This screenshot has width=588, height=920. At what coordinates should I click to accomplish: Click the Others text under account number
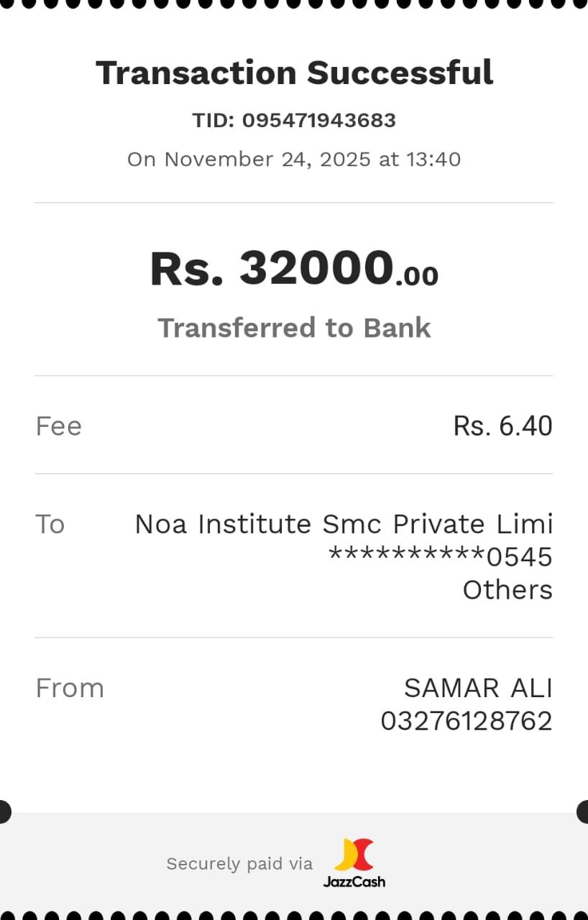tap(507, 590)
